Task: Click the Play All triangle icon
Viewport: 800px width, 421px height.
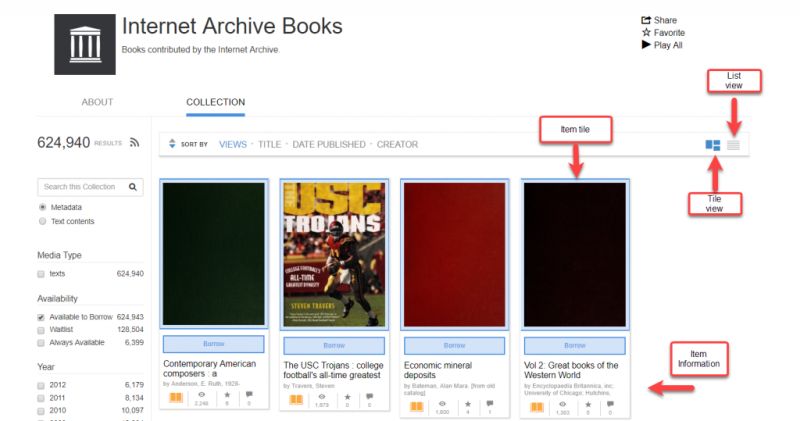Action: coord(646,44)
